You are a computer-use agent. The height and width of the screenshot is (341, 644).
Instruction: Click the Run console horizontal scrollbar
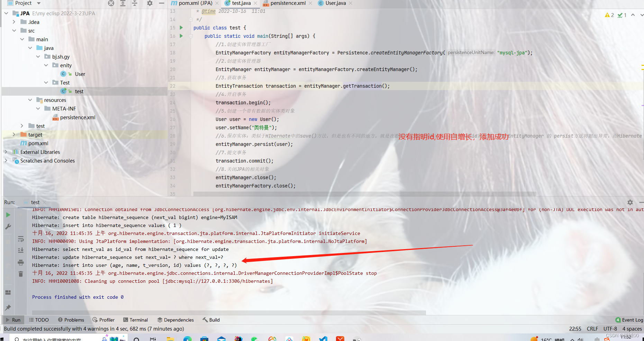click(x=229, y=313)
